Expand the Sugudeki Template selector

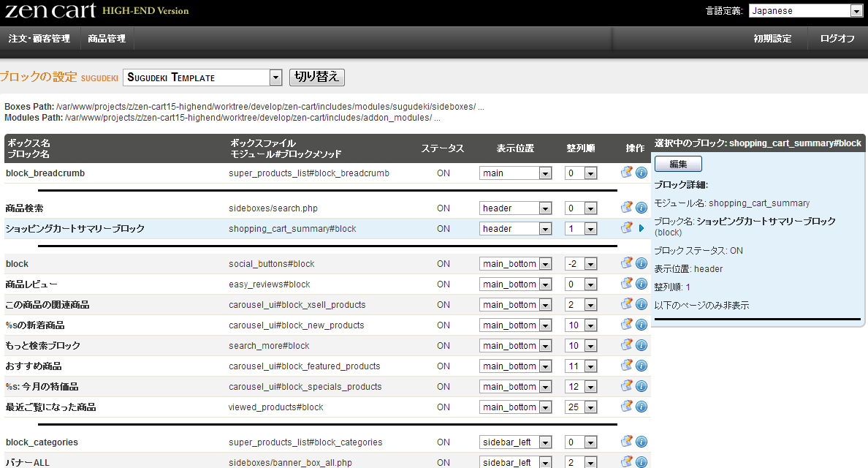coord(275,78)
